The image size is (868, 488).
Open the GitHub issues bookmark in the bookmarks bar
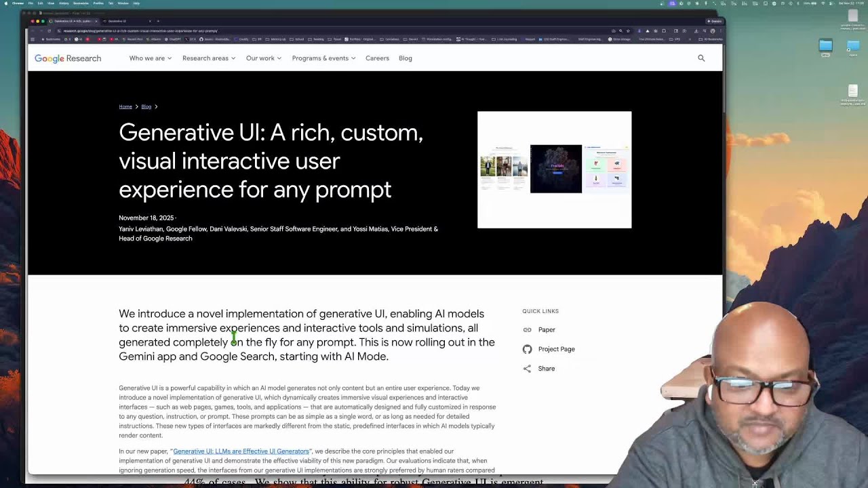coord(215,39)
